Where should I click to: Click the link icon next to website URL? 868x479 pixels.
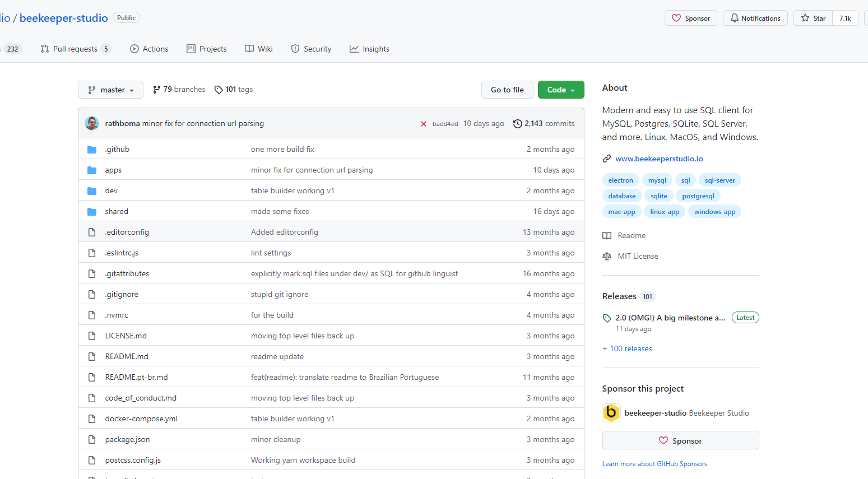pyautogui.click(x=607, y=159)
